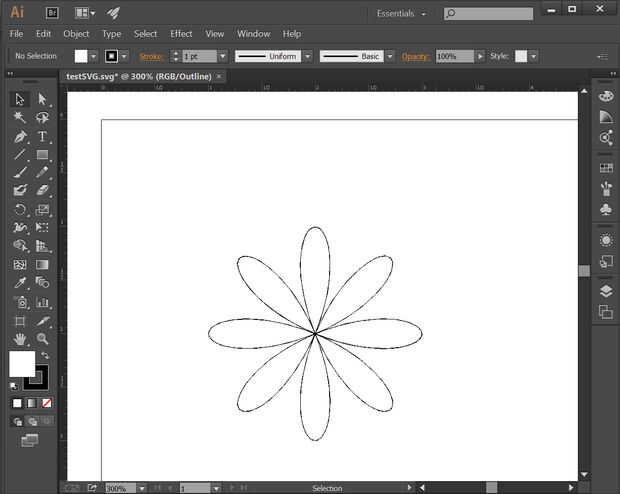
Task: Open the Color panel palette icon
Action: [606, 96]
